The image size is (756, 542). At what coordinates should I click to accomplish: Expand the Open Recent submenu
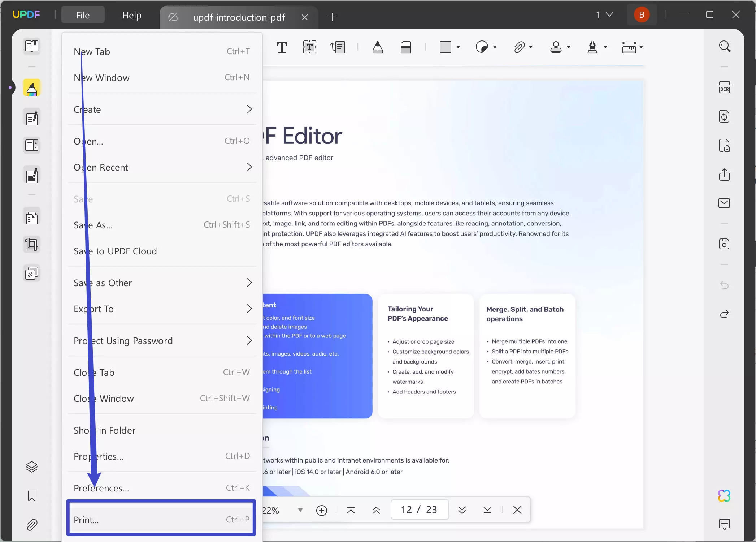(162, 167)
